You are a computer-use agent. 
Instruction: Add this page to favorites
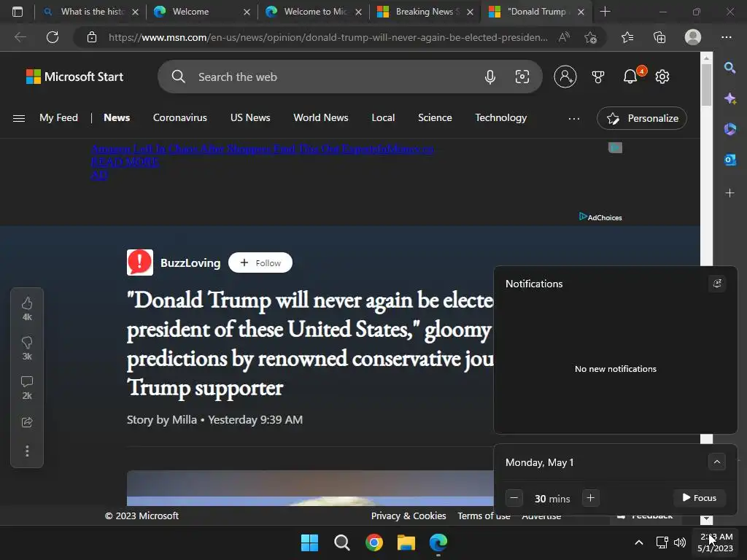click(x=591, y=37)
